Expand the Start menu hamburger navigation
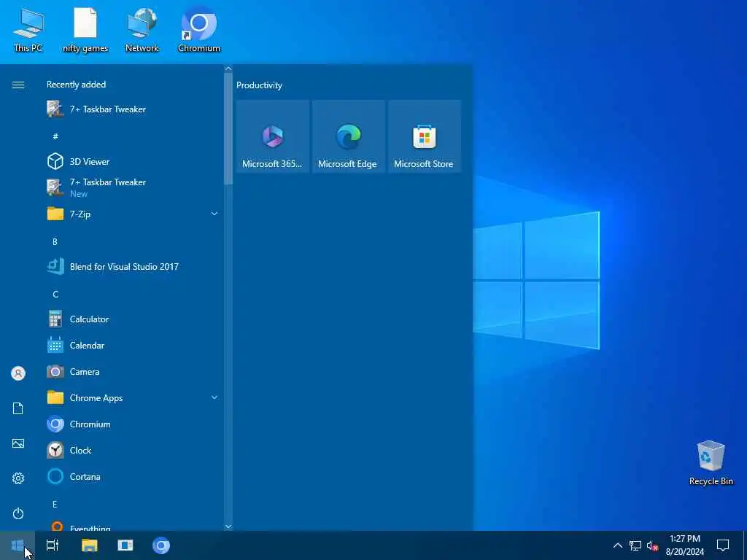The height and width of the screenshot is (560, 747). tap(18, 85)
